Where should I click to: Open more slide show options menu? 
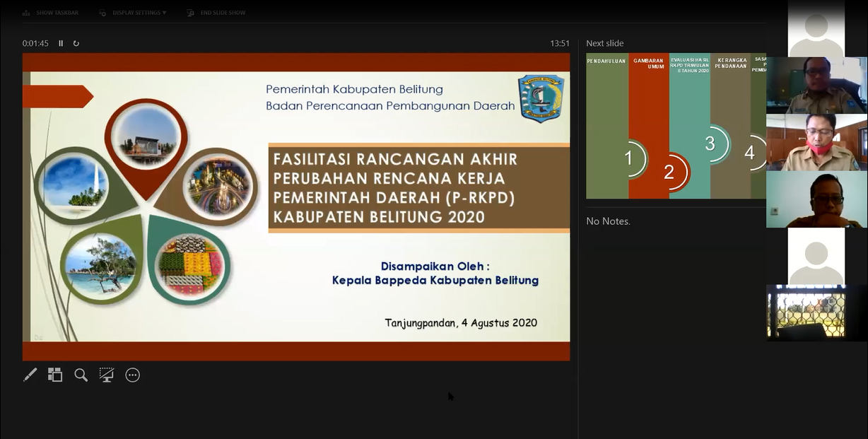(132, 375)
